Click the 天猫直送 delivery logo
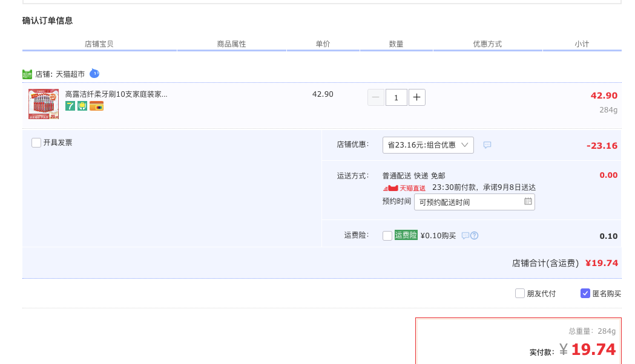The width and height of the screenshot is (635, 364). click(404, 188)
